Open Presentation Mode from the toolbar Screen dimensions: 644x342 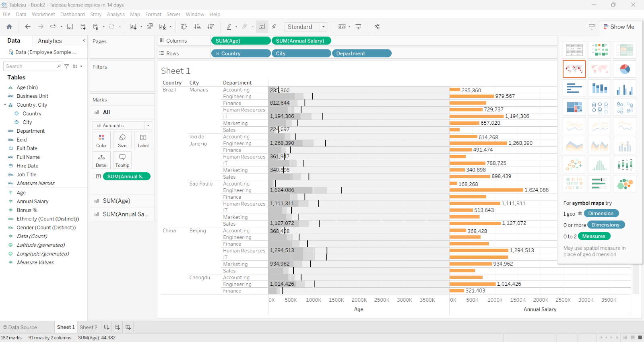click(x=358, y=27)
